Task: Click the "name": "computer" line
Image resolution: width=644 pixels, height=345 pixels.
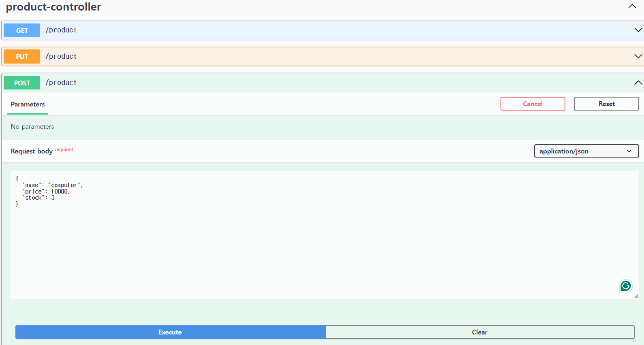Action: [52, 185]
